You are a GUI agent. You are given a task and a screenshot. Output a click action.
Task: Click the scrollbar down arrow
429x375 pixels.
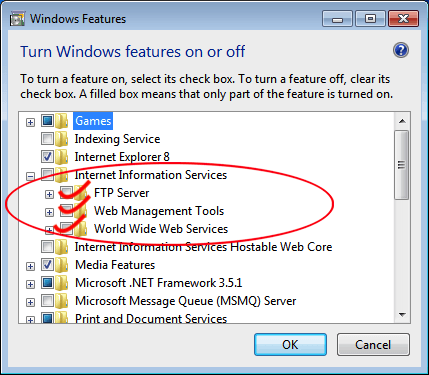pos(402,314)
